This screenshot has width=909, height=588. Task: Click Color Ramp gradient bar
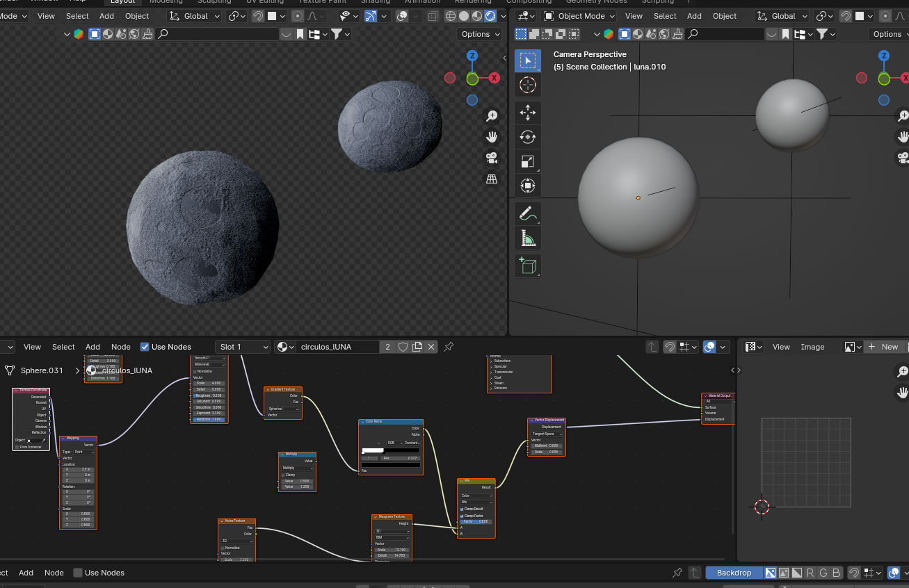(390, 451)
